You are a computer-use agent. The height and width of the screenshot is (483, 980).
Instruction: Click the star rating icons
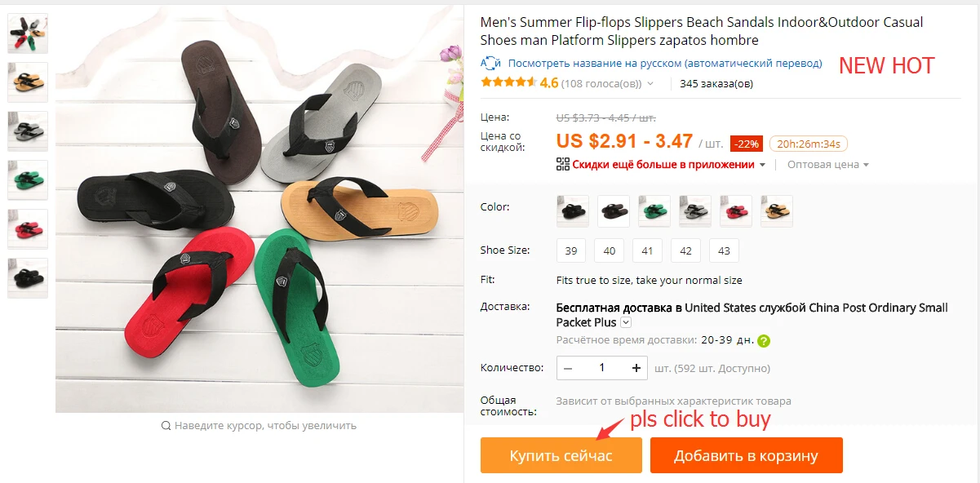pyautogui.click(x=508, y=82)
